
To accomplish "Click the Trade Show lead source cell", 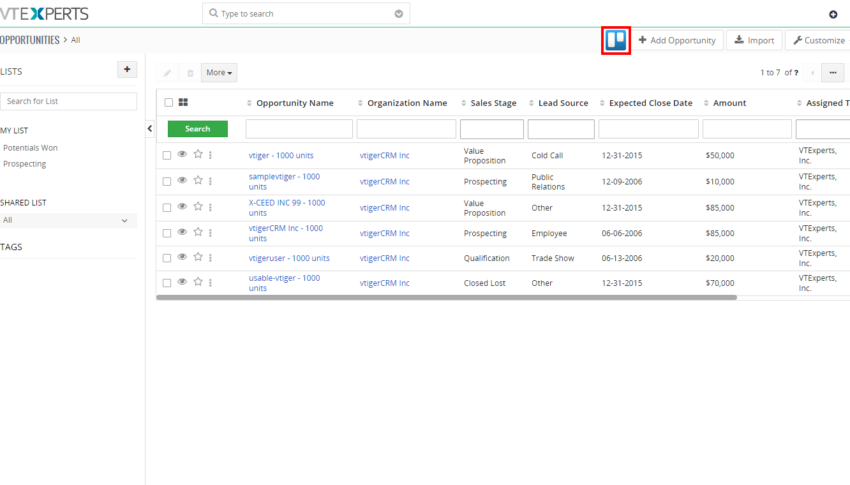I will coord(552,258).
